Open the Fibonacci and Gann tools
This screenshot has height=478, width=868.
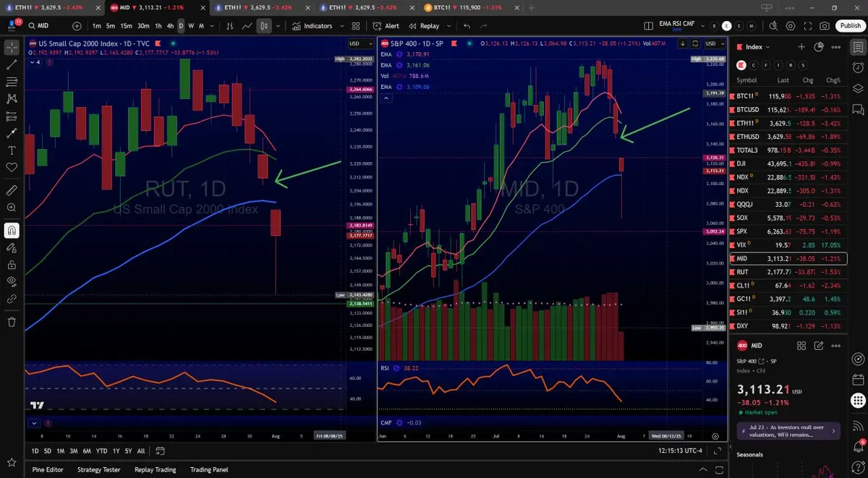(x=12, y=81)
